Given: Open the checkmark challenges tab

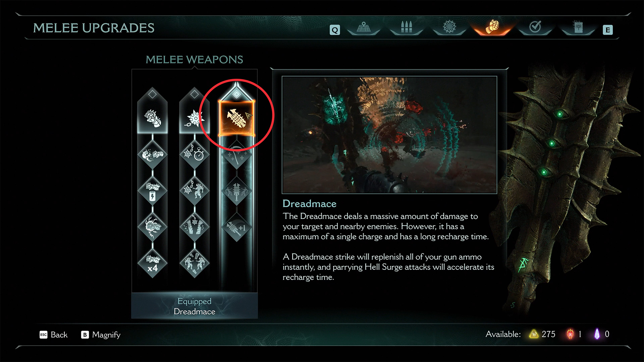Looking at the screenshot, I should 535,27.
